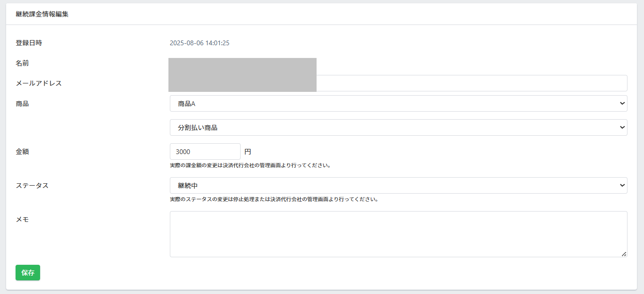This screenshot has height=294, width=644.
Task: Click the ステータス field label
Action: click(x=32, y=186)
